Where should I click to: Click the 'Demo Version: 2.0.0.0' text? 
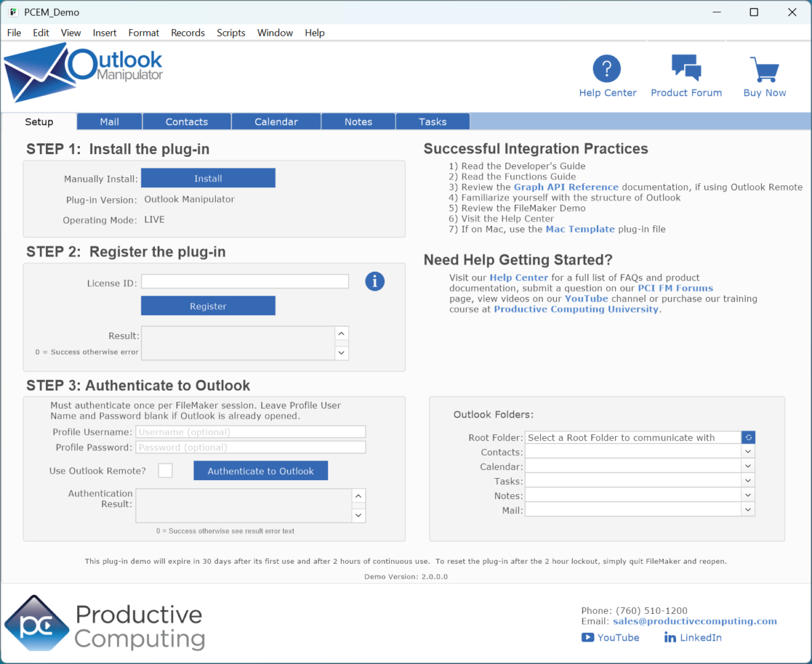click(x=406, y=577)
